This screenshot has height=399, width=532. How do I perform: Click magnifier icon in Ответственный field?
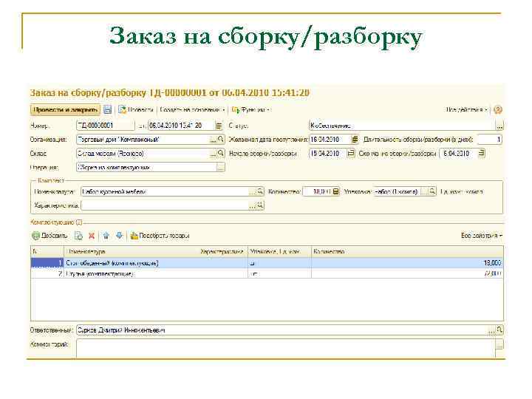click(499, 330)
